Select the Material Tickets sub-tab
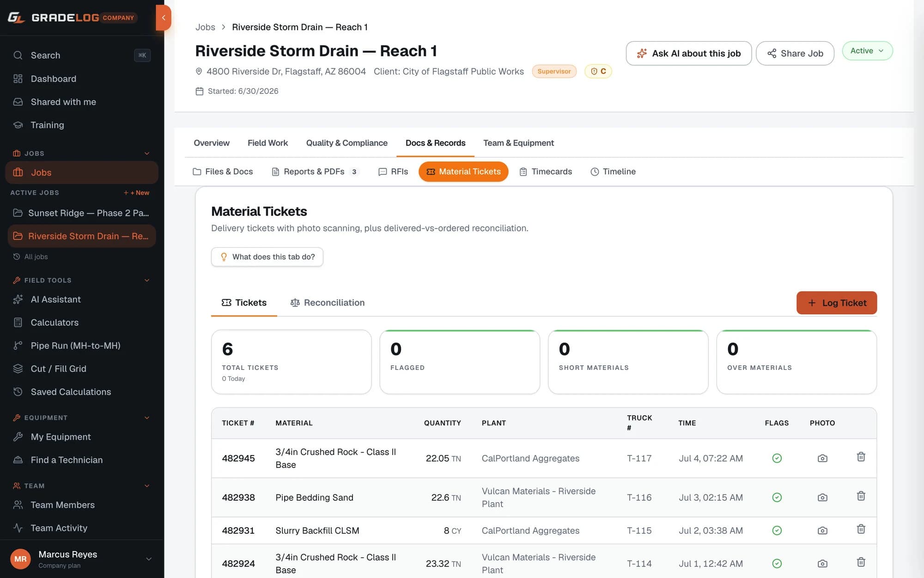924x578 pixels. pyautogui.click(x=463, y=172)
